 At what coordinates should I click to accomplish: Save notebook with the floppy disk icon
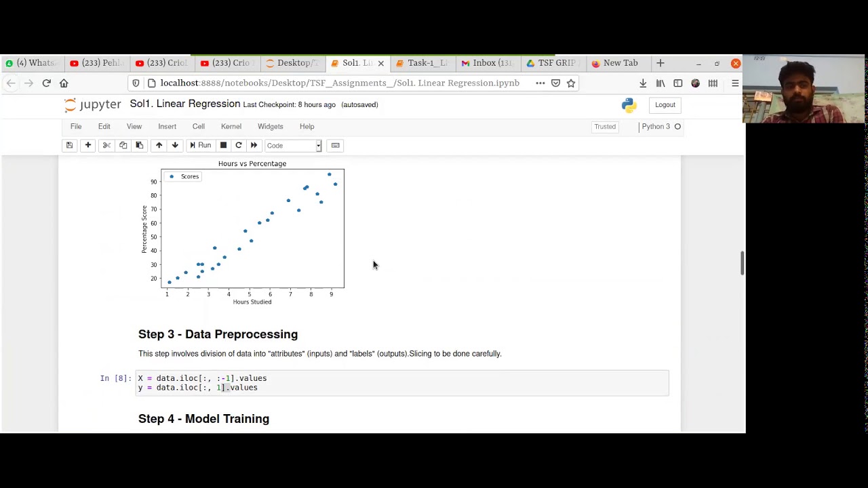pos(69,145)
